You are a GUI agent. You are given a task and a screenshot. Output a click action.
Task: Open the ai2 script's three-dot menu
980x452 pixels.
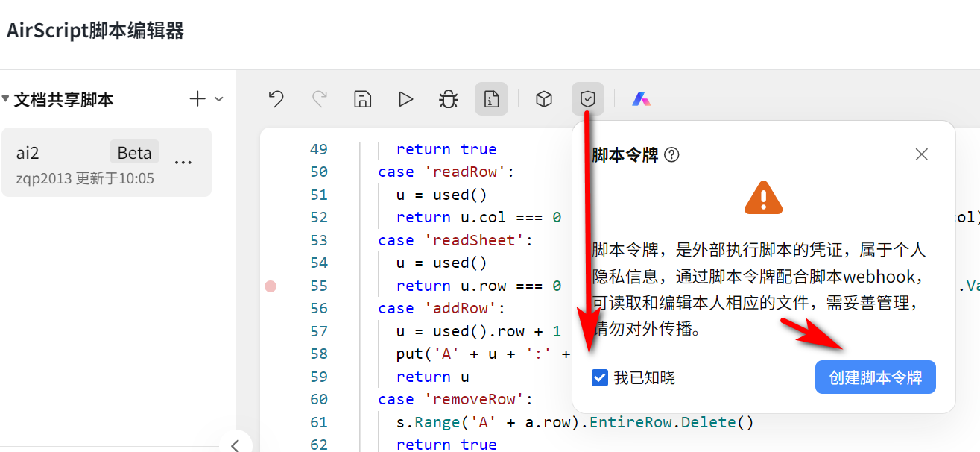coord(183,162)
